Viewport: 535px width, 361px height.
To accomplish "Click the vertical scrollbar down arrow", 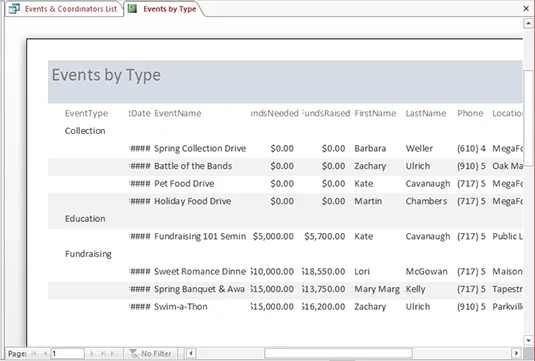I will point(528,340).
